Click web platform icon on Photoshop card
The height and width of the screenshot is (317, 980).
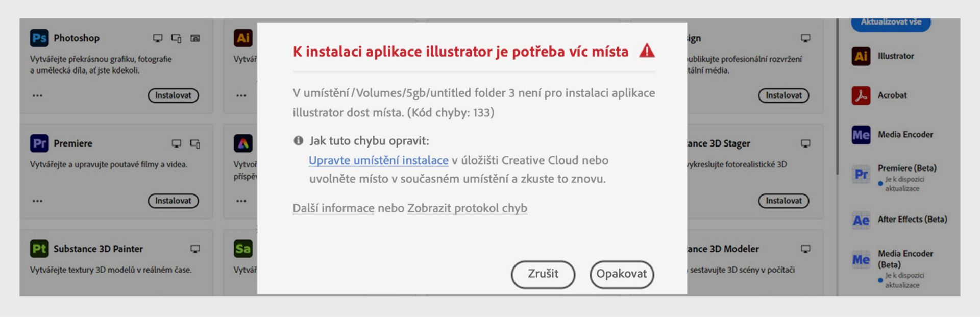click(x=195, y=38)
